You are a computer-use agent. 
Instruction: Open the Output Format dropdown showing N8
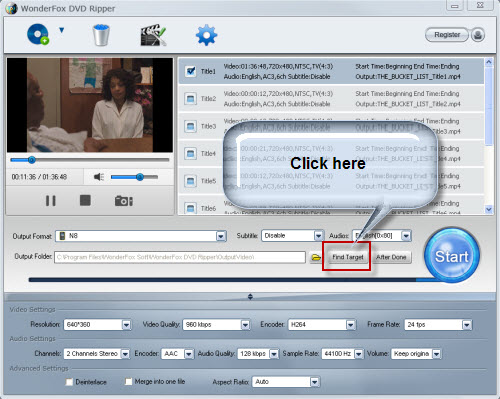(x=141, y=236)
